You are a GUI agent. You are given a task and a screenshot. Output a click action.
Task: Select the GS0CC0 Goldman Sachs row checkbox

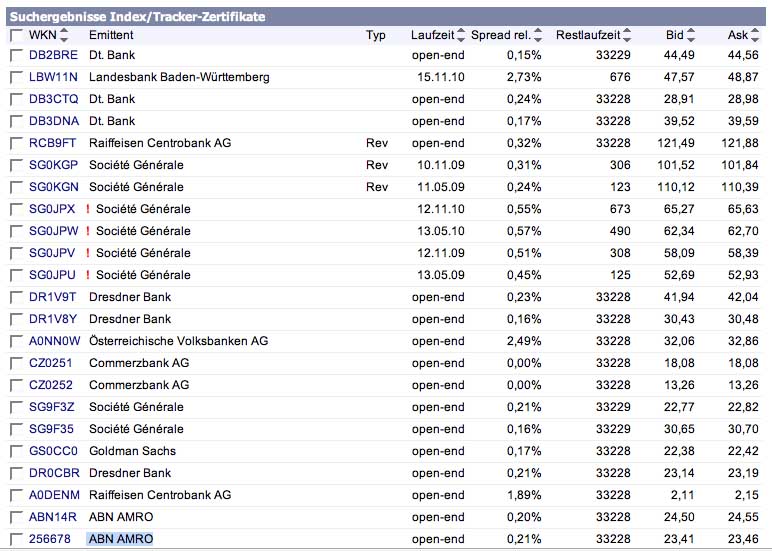pos(15,451)
